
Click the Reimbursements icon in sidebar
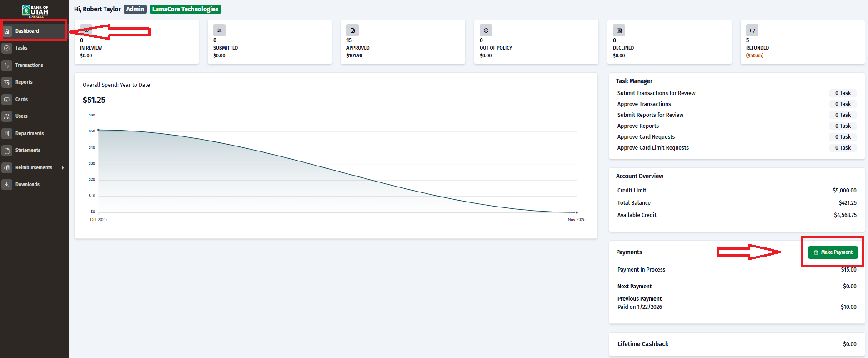tap(7, 167)
